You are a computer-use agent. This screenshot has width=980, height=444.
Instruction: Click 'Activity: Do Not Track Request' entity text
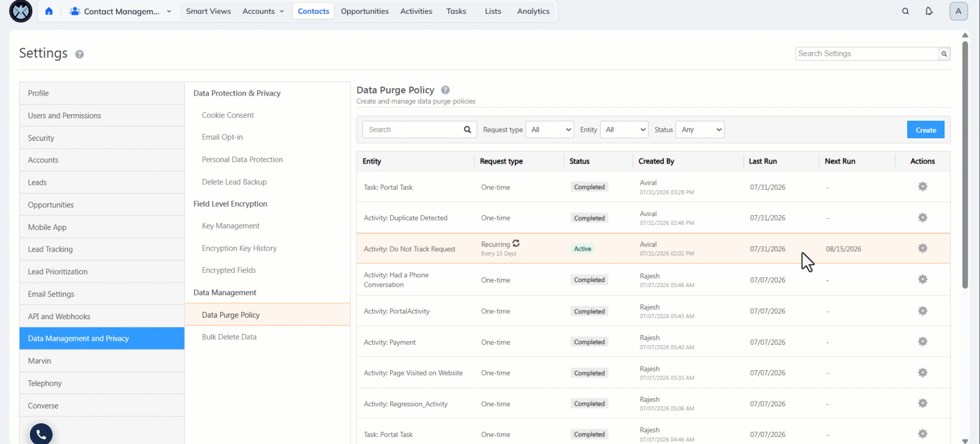409,249
